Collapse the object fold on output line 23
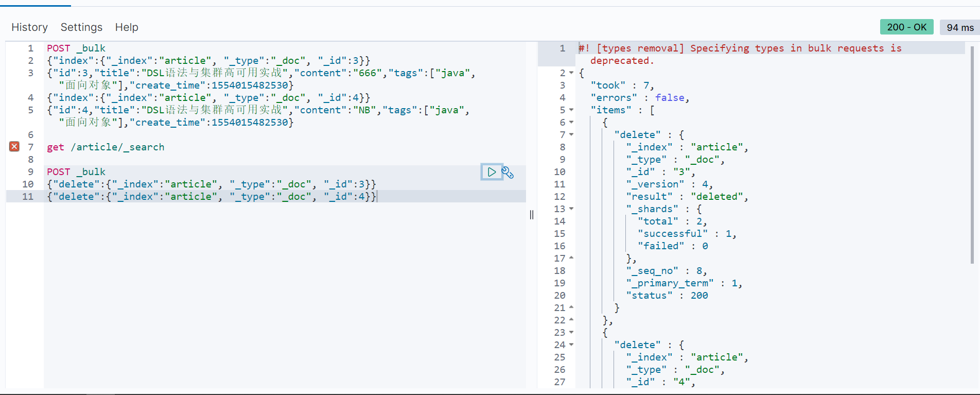This screenshot has height=395, width=980. point(571,333)
